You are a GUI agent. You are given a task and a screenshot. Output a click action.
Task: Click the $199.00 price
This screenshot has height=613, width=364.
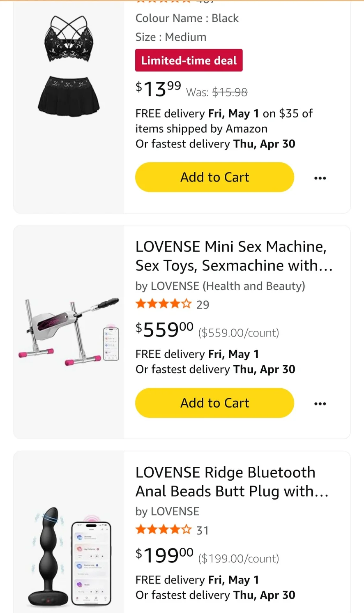pyautogui.click(x=164, y=555)
